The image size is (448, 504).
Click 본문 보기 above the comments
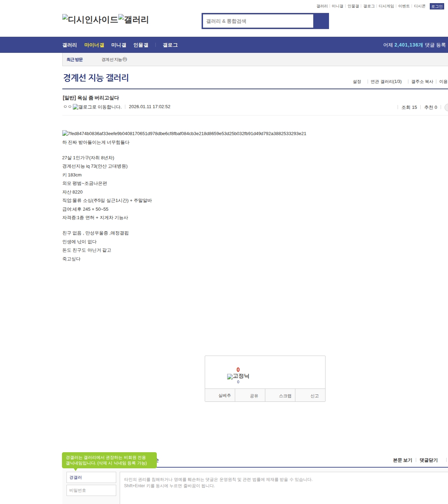402,460
